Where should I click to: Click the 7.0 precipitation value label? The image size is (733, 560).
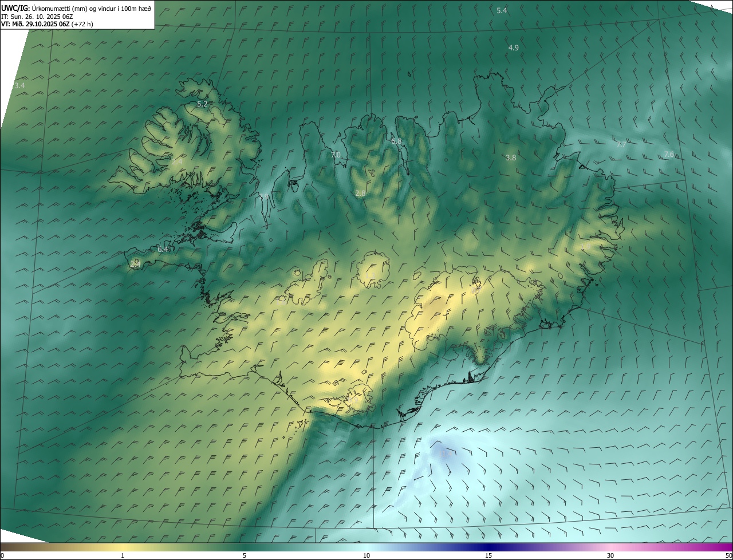click(336, 155)
